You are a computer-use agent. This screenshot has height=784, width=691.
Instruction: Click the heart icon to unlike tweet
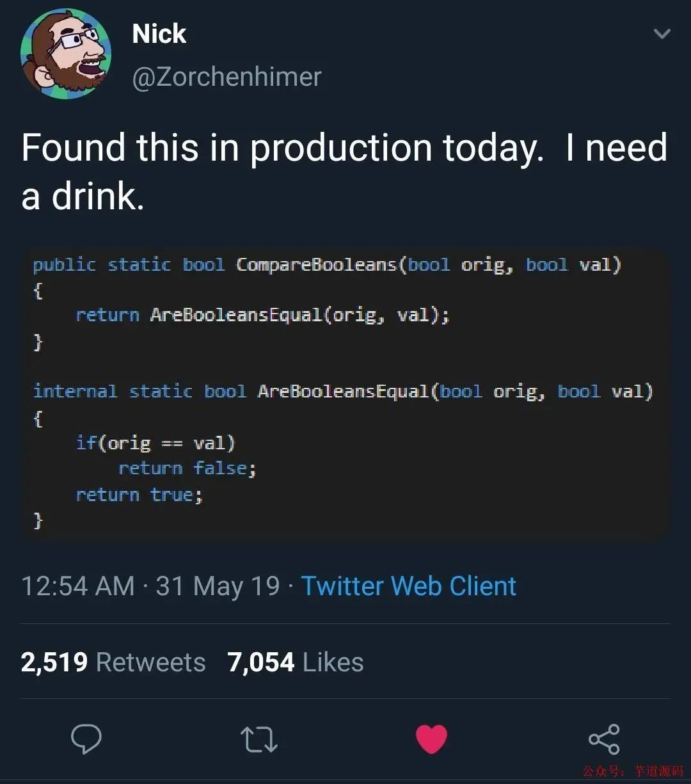click(431, 740)
